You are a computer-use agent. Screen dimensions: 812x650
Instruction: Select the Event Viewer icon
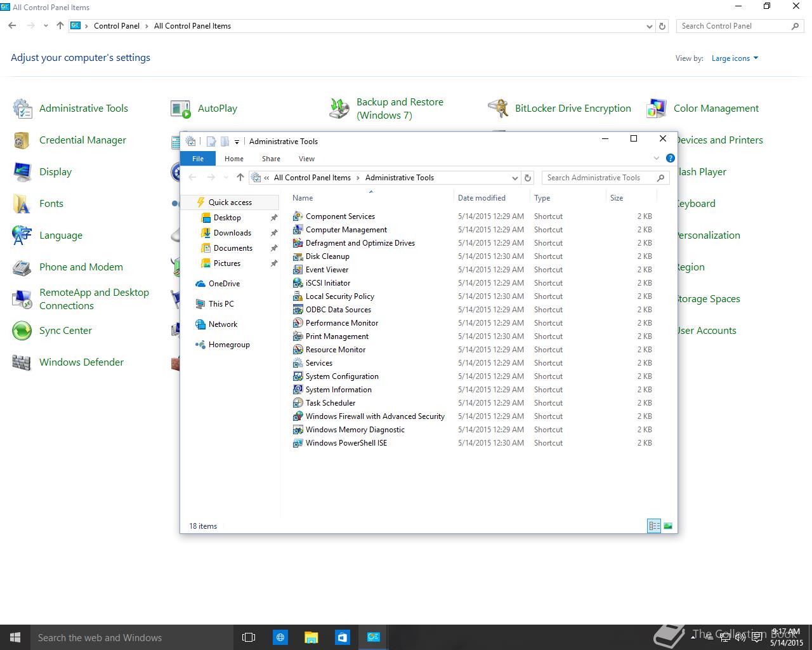[298, 270]
